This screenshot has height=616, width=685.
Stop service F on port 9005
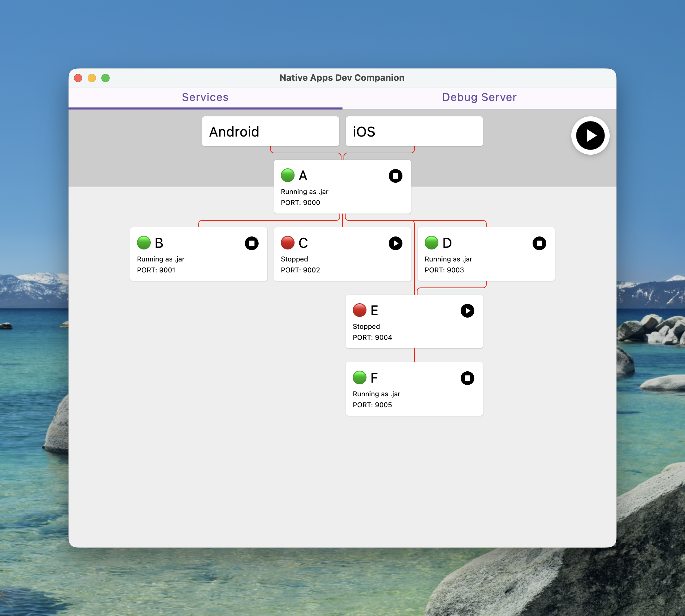pos(467,378)
